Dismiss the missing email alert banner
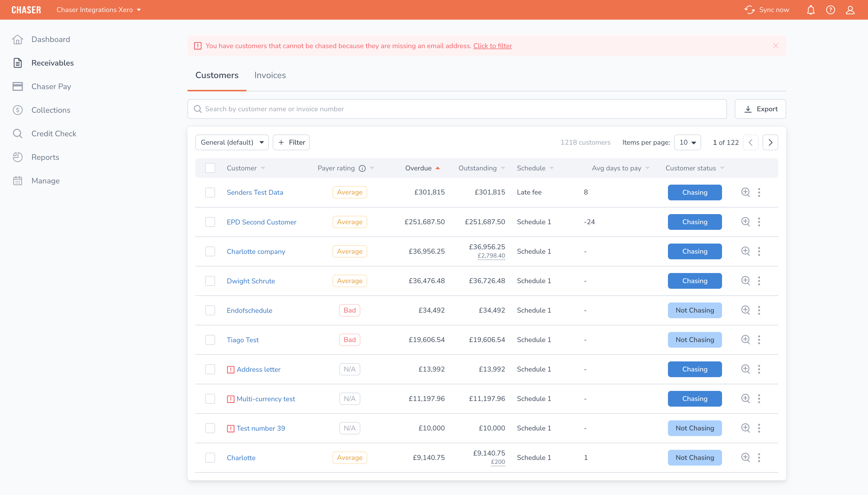868x495 pixels. 775,46
